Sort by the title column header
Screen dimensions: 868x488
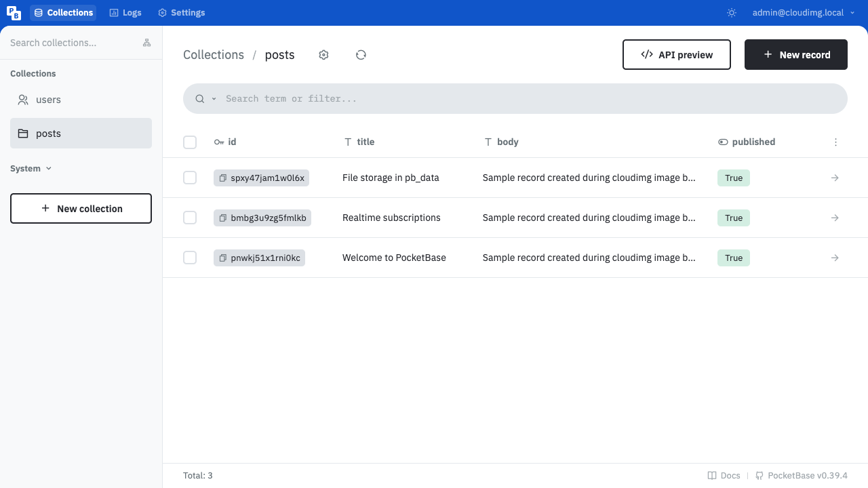click(x=359, y=142)
